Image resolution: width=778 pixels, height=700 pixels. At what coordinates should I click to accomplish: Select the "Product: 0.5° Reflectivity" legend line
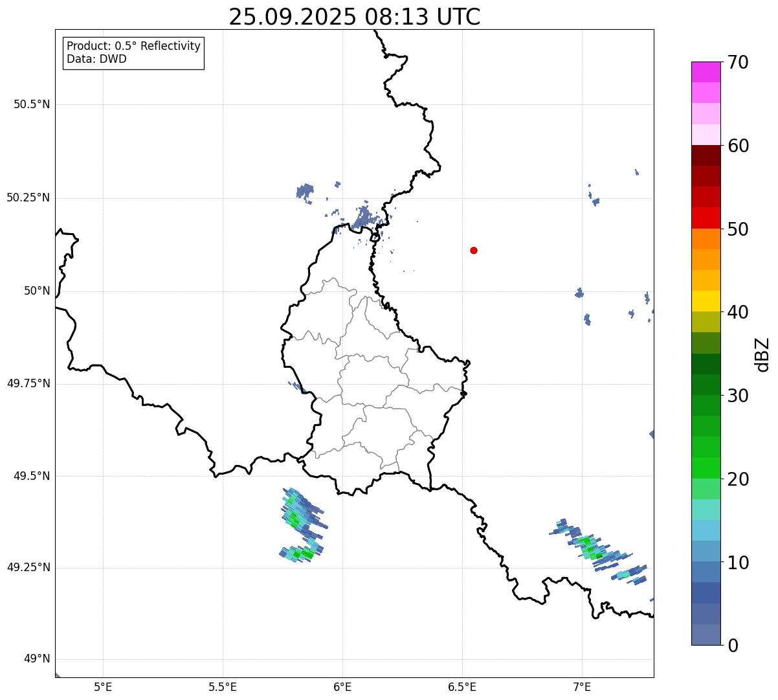point(133,46)
